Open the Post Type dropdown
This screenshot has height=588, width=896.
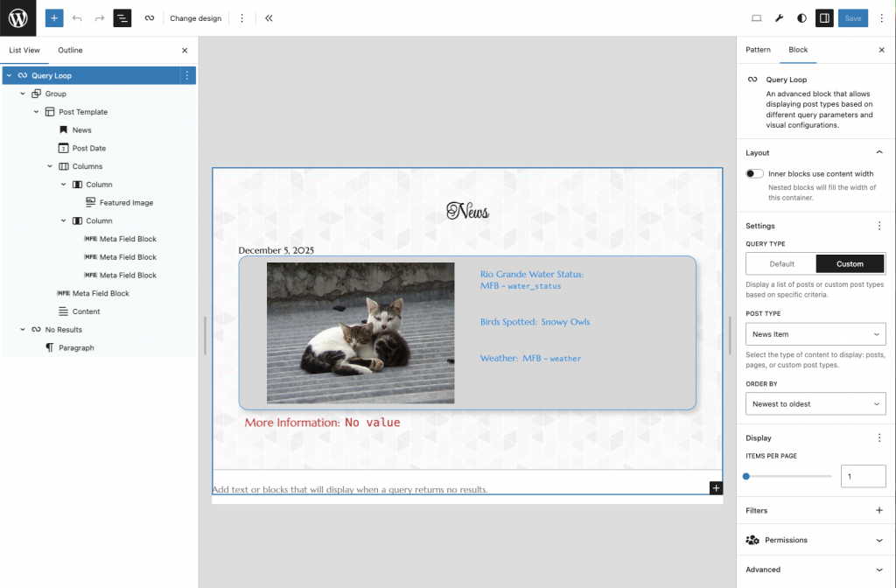pyautogui.click(x=815, y=334)
